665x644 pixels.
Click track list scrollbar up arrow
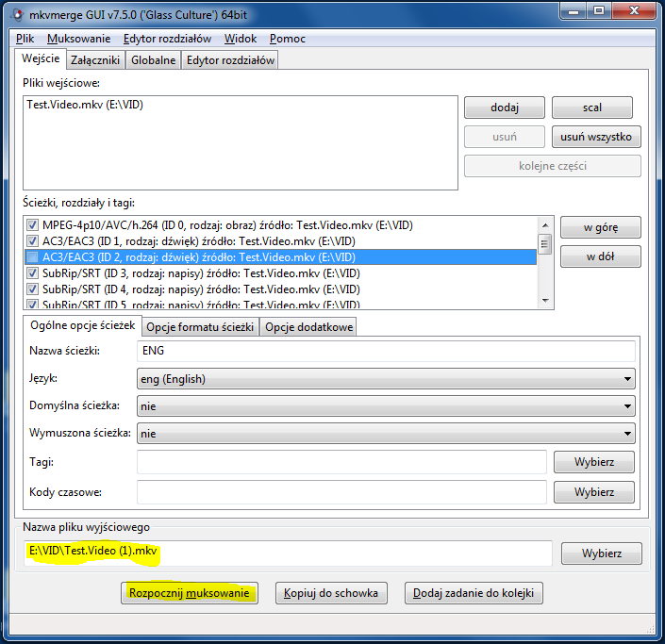click(x=545, y=225)
